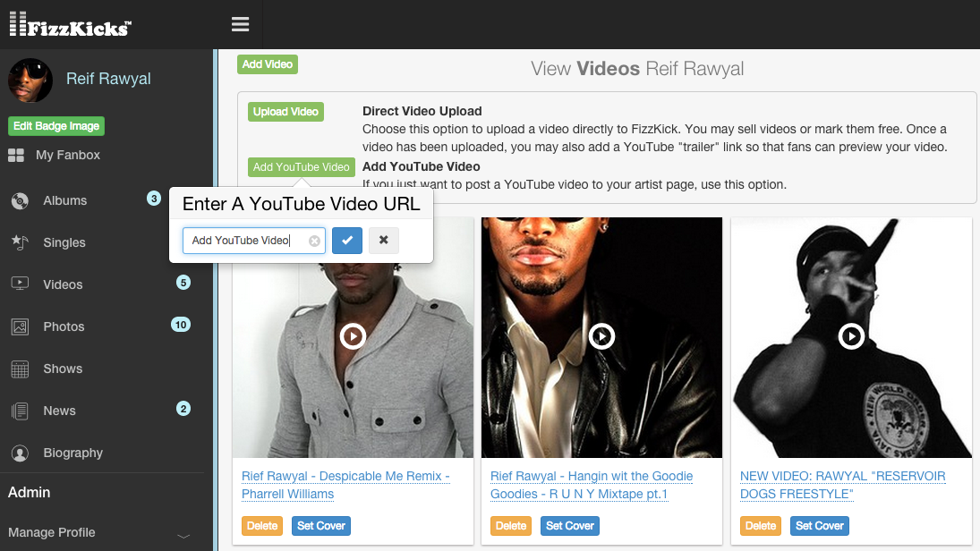Click the Add Video button

(x=268, y=64)
